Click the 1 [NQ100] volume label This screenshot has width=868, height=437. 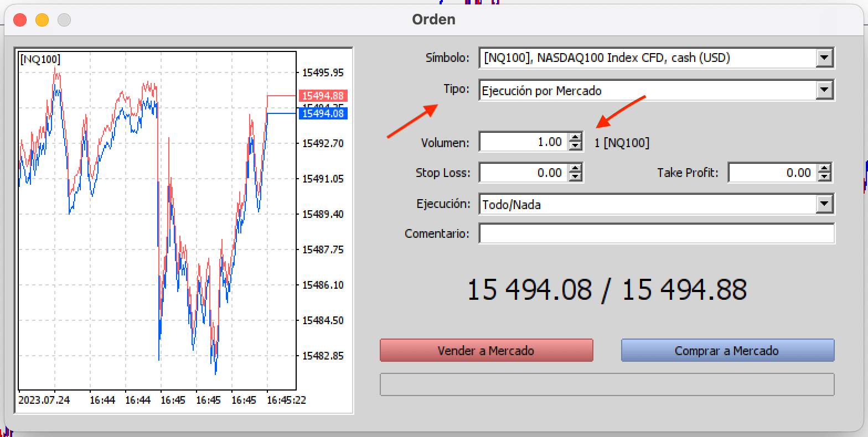coord(622,143)
